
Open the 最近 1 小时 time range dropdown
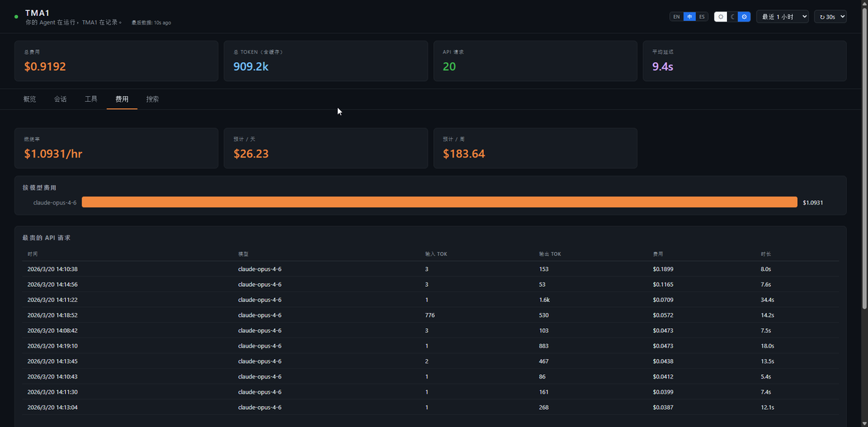pos(782,17)
